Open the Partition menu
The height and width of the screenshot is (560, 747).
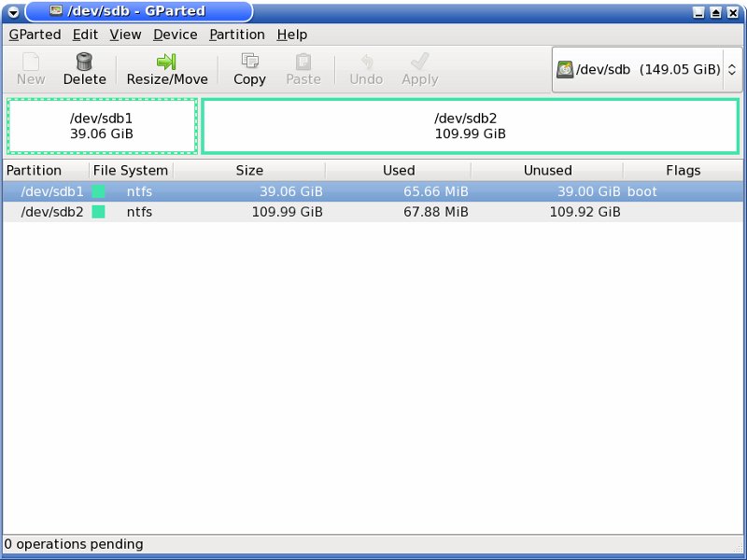pyautogui.click(x=236, y=35)
